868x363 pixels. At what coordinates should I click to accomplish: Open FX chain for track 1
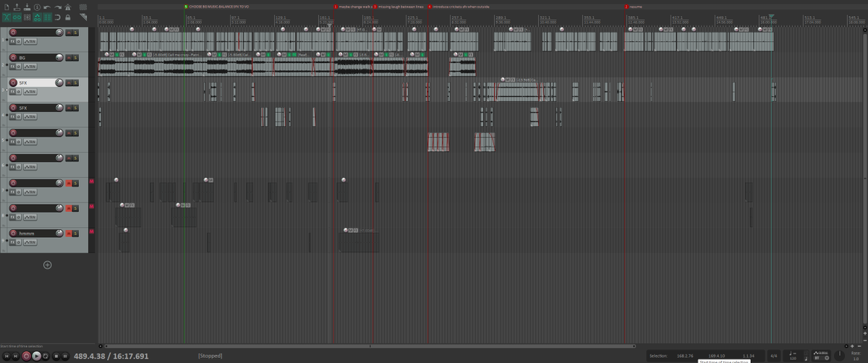[12, 41]
